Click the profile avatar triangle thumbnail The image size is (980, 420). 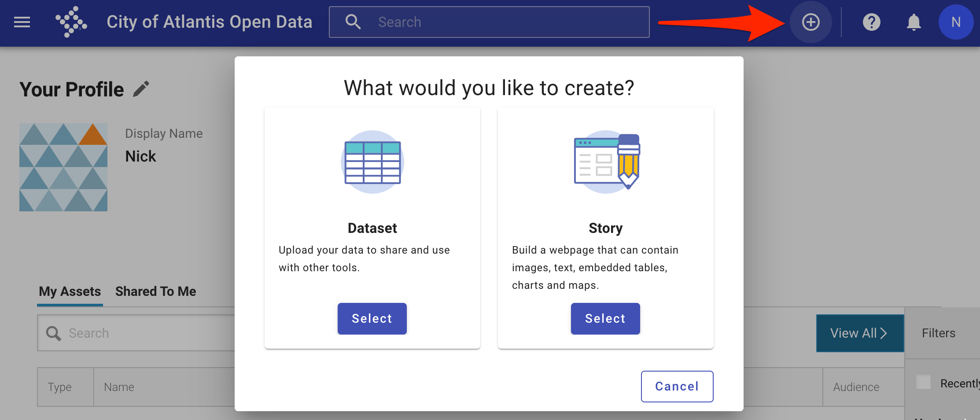click(63, 167)
